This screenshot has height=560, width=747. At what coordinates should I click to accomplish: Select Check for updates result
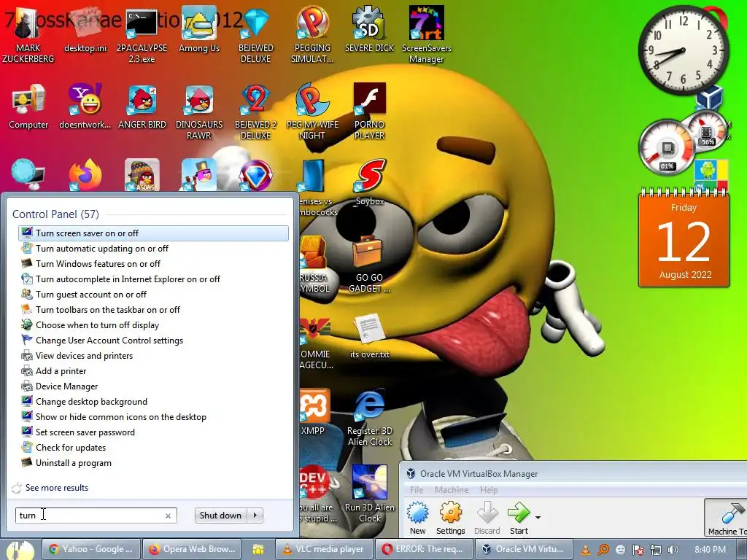pos(153,448)
